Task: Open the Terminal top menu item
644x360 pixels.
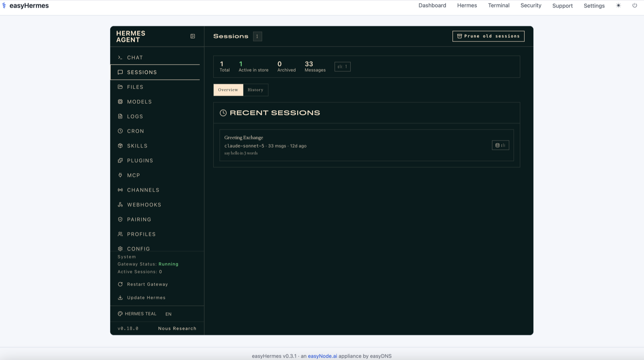Action: point(499,6)
